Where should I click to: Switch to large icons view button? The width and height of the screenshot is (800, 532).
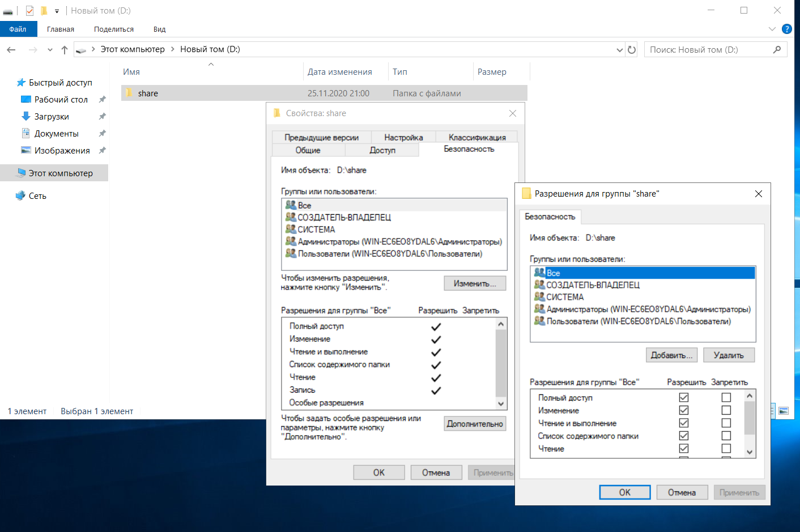784,411
